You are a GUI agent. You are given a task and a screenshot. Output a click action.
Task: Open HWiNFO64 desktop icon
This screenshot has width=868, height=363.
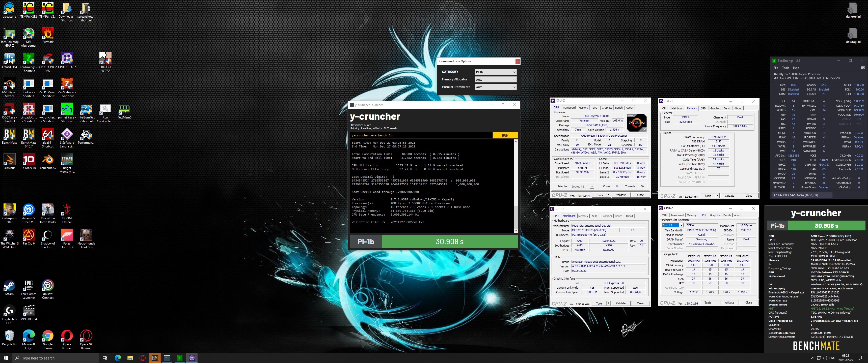point(9,60)
